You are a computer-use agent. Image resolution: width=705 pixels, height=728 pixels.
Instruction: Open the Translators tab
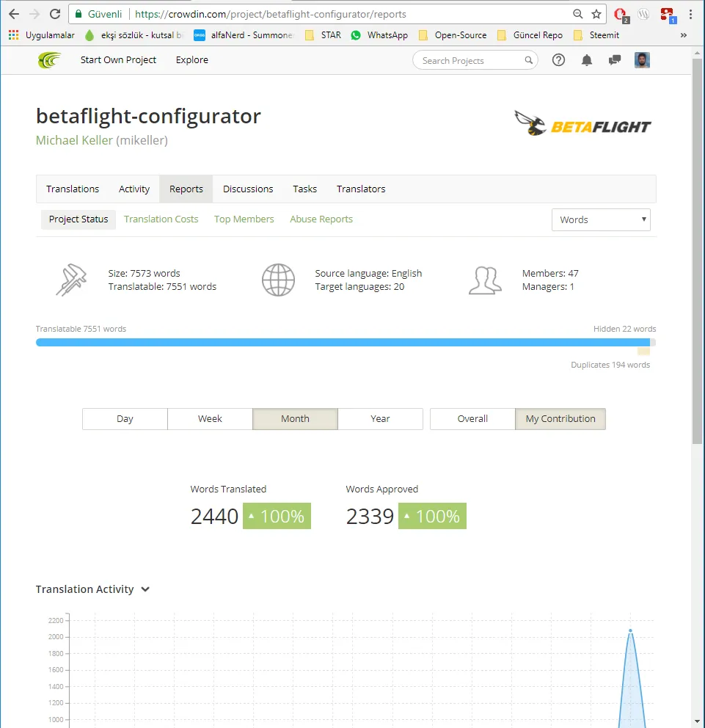[x=361, y=189]
